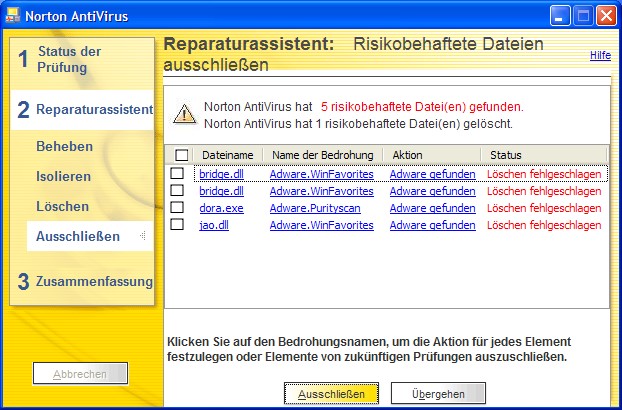Close the Norton AntiVirus window

607,16
